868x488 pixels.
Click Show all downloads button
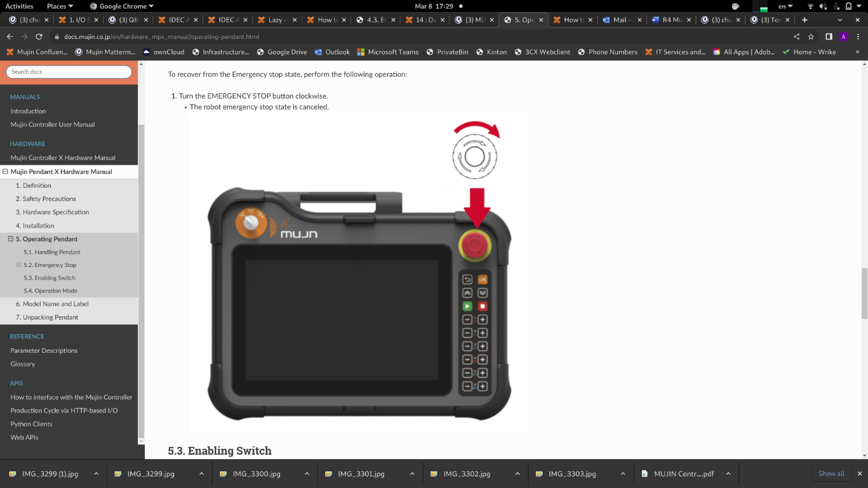[831, 474]
